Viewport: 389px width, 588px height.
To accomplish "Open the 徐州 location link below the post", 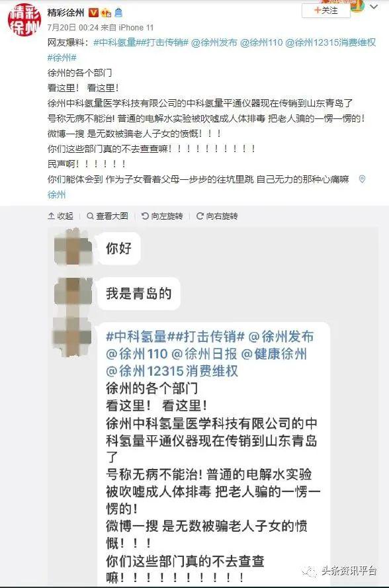I will (x=57, y=194).
